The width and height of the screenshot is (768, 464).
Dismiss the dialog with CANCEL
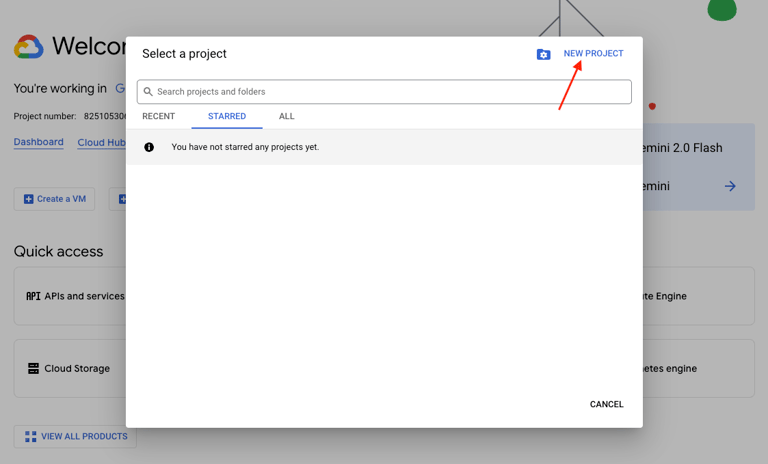point(606,404)
